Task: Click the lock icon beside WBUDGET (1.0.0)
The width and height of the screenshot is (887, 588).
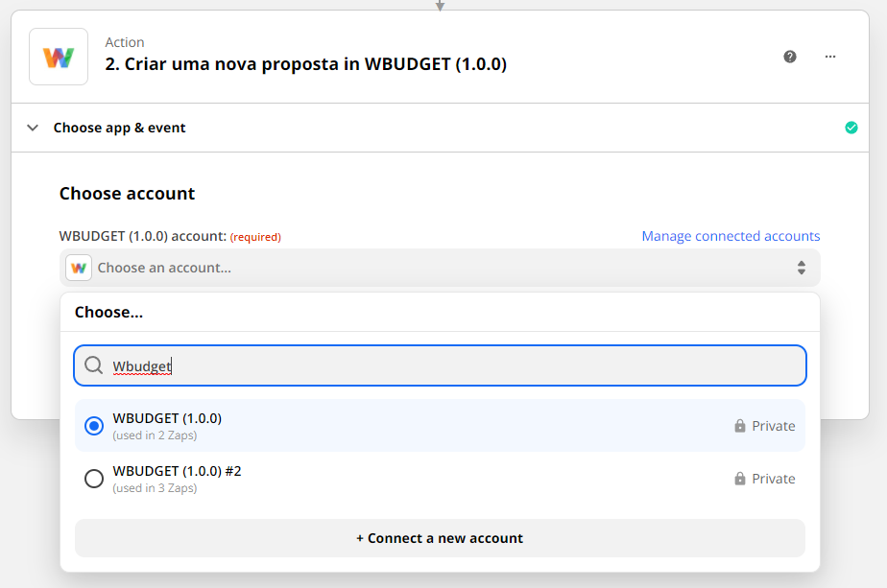Action: point(740,426)
